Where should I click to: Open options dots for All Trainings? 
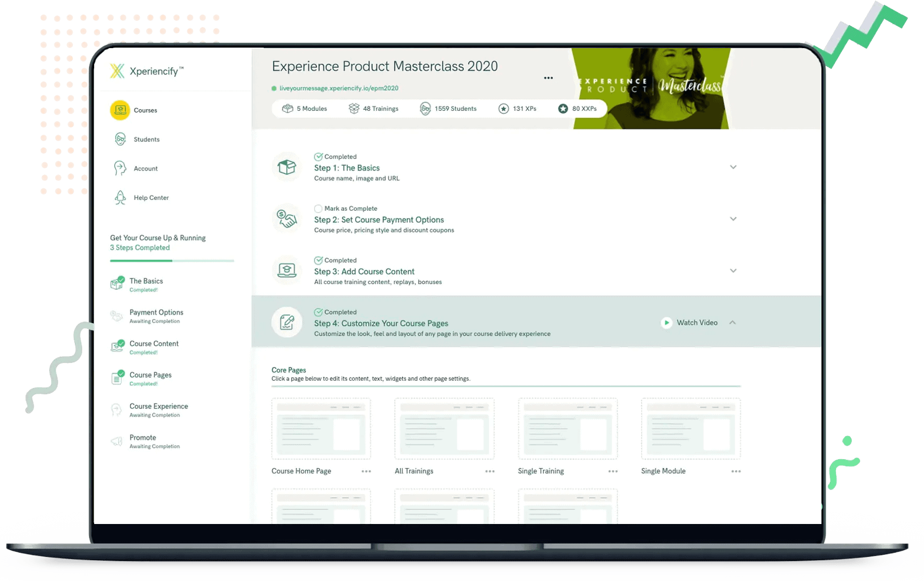click(x=490, y=471)
